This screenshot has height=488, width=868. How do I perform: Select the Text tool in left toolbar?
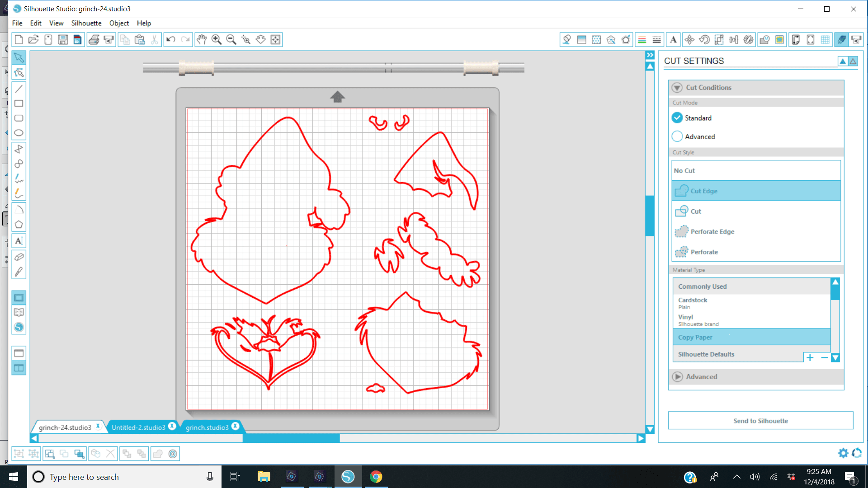point(19,241)
